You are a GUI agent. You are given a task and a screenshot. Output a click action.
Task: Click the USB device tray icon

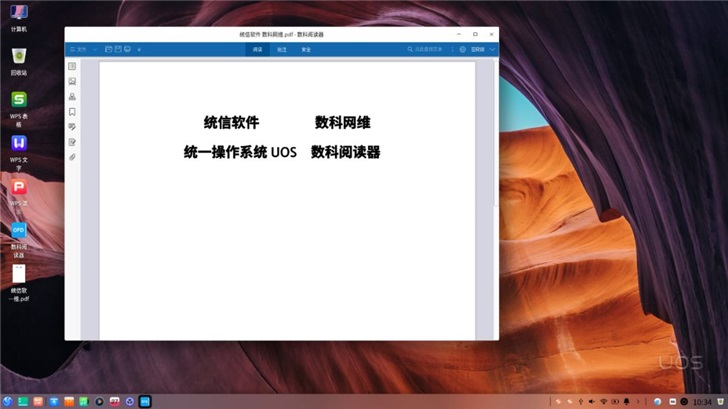(x=580, y=402)
